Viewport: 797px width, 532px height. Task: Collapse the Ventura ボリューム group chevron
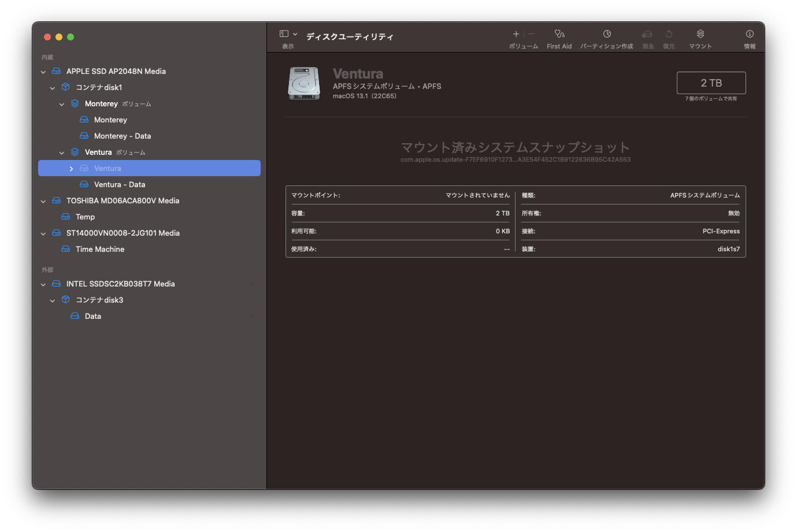[x=62, y=153]
